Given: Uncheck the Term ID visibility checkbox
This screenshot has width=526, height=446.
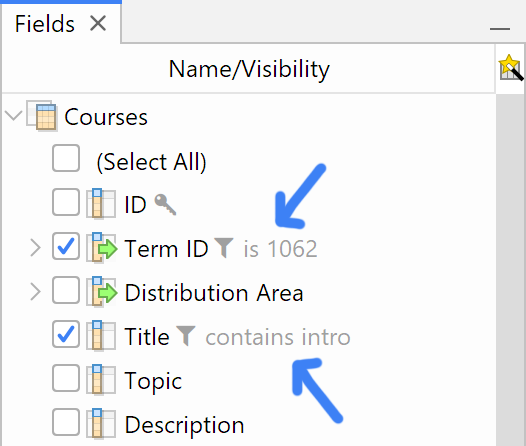Looking at the screenshot, I should [x=66, y=246].
